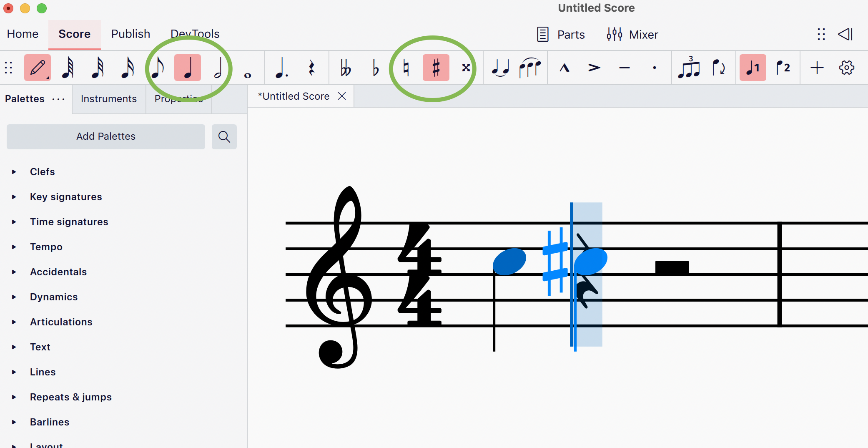Expand the Clefs palette
This screenshot has height=448, width=868.
42,171
